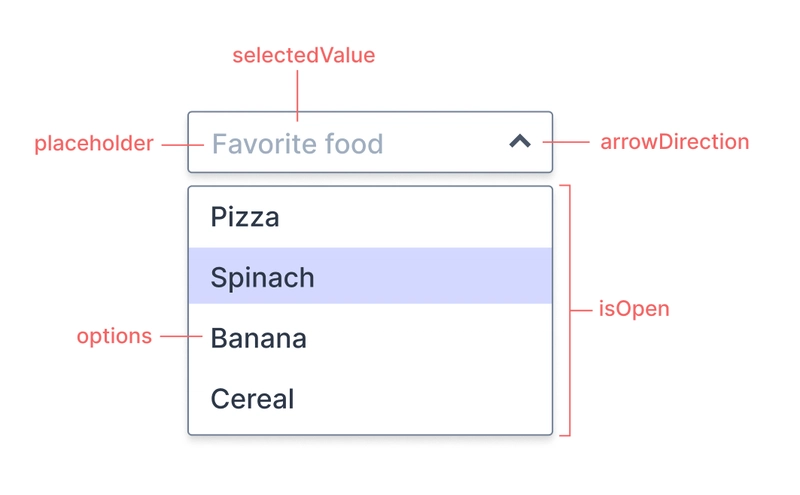Click lavender highlight right of Spinach text
800x495 pixels.
[433, 276]
